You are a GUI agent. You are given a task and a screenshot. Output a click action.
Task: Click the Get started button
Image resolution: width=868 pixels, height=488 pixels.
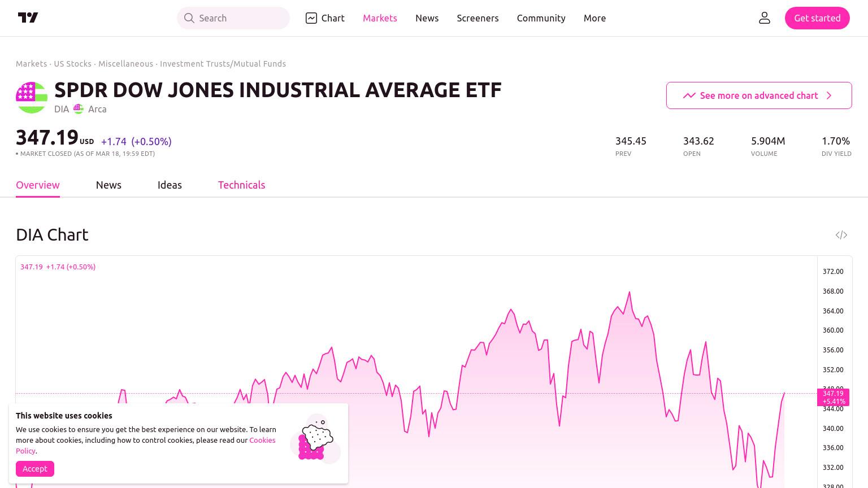pos(817,18)
